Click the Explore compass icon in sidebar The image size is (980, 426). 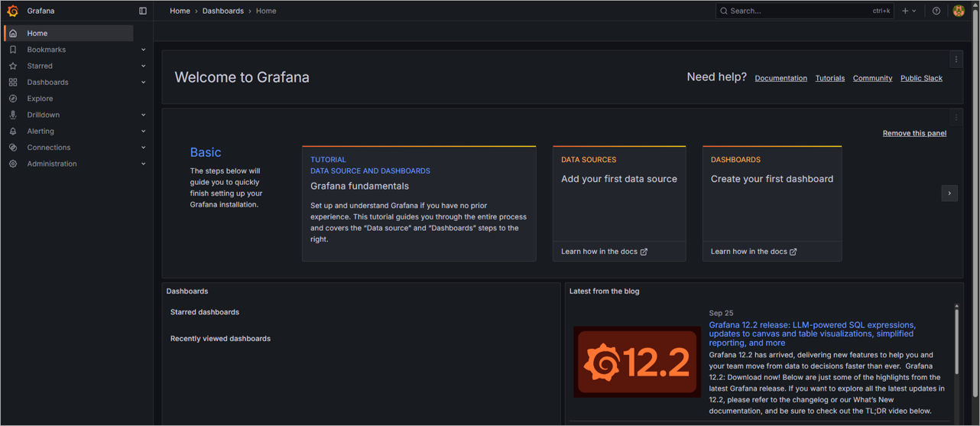click(13, 99)
